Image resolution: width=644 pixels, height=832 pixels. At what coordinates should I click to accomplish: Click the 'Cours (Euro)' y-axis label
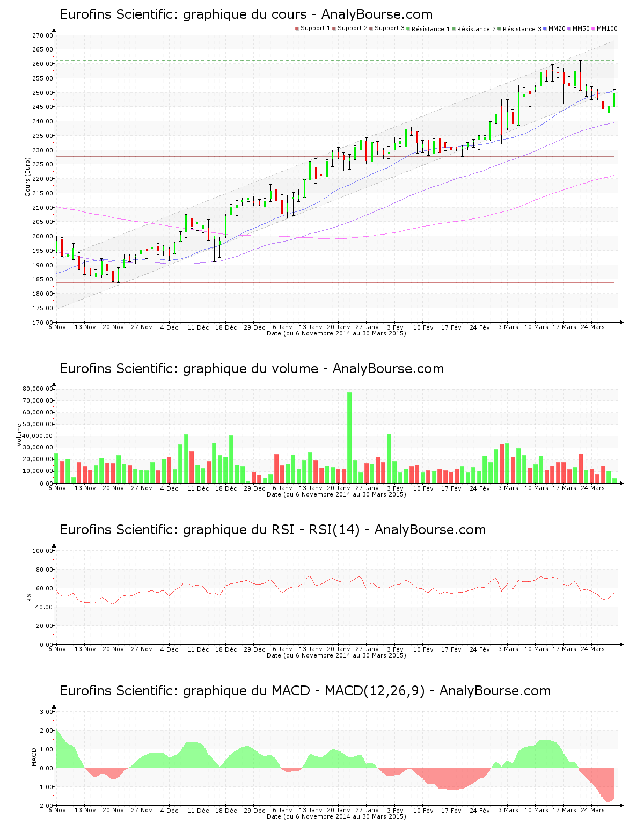pyautogui.click(x=27, y=177)
